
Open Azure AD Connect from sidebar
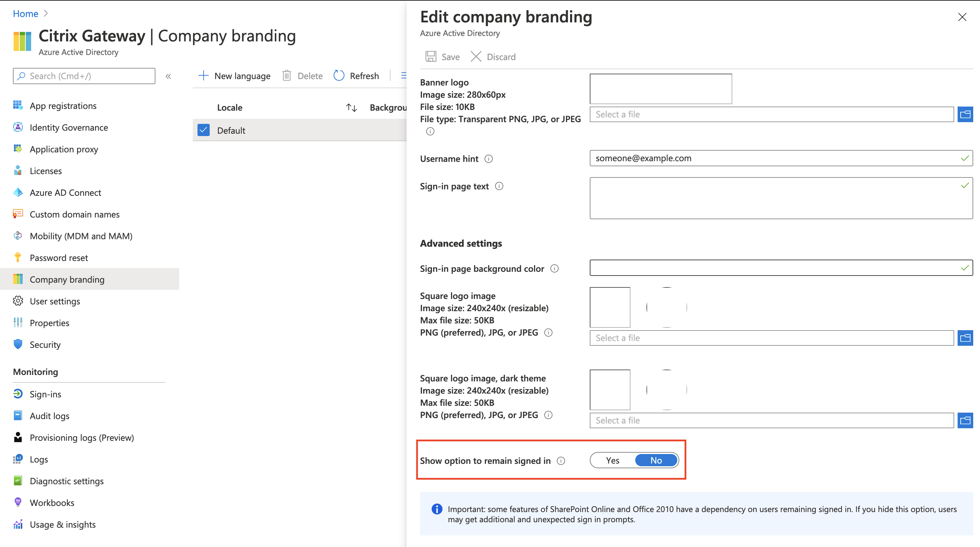point(65,192)
